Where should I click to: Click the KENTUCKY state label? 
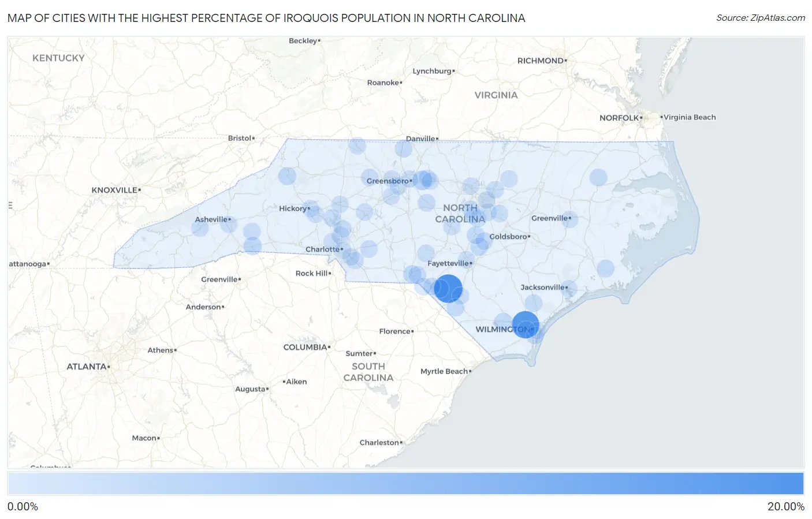tap(58, 58)
